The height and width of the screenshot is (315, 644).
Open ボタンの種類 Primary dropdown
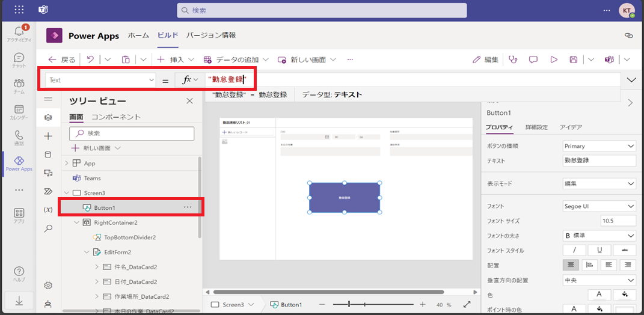pos(600,146)
